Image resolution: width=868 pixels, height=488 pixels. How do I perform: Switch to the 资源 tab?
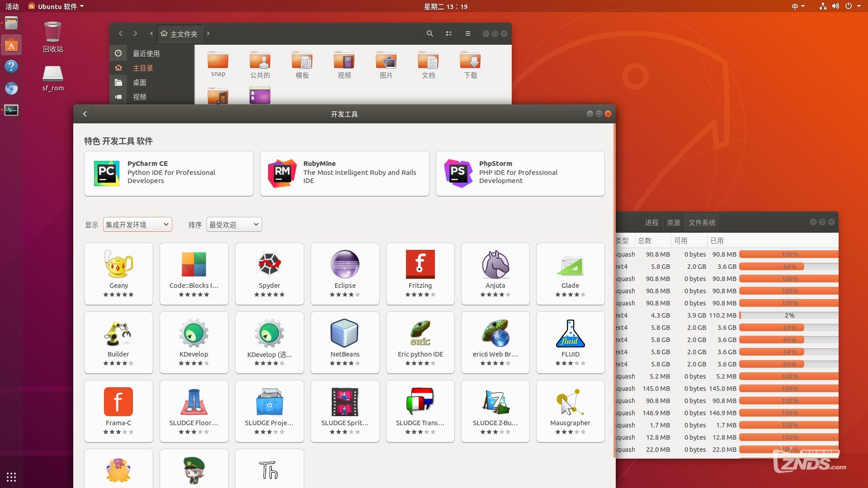[673, 222]
